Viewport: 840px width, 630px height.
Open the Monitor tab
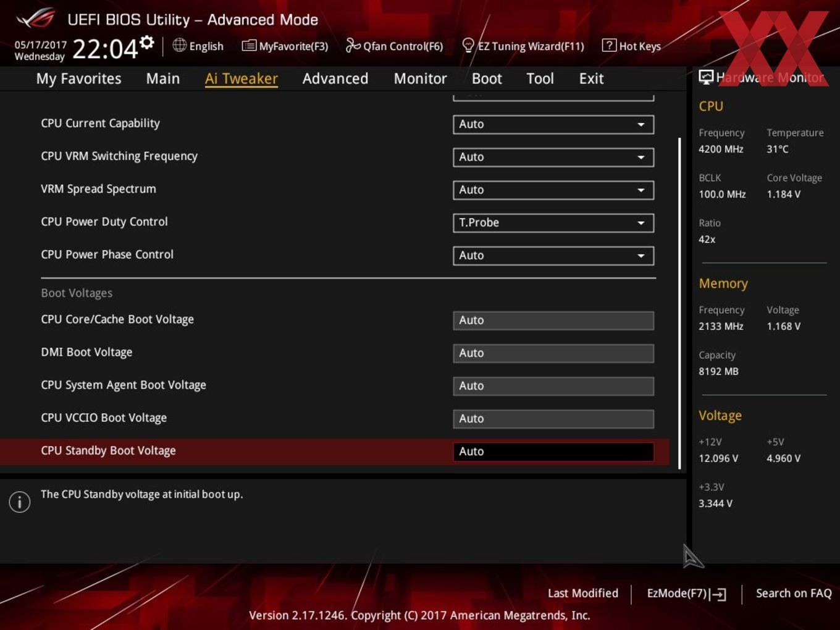pyautogui.click(x=420, y=78)
